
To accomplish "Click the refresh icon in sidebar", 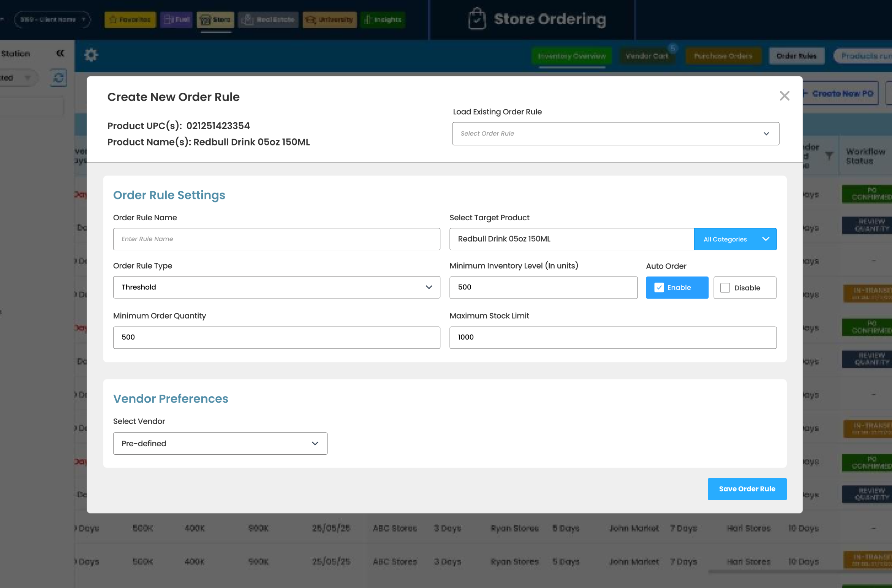I will coord(58,78).
